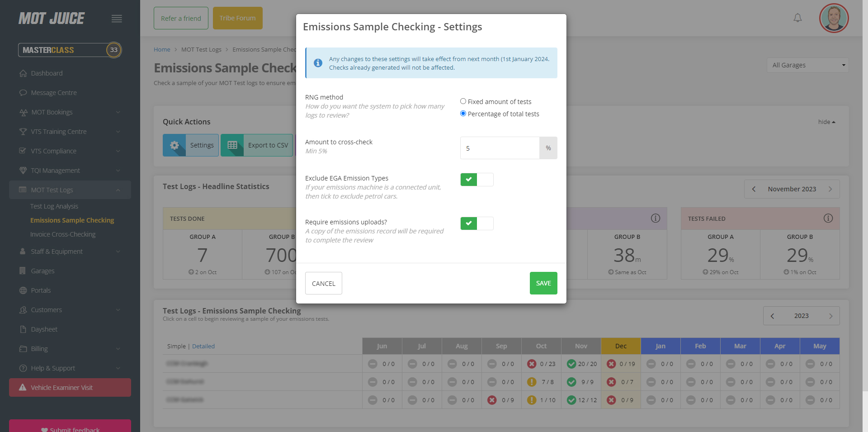This screenshot has width=868, height=432.
Task: Click the Daysheet document icon
Action: coord(23,329)
